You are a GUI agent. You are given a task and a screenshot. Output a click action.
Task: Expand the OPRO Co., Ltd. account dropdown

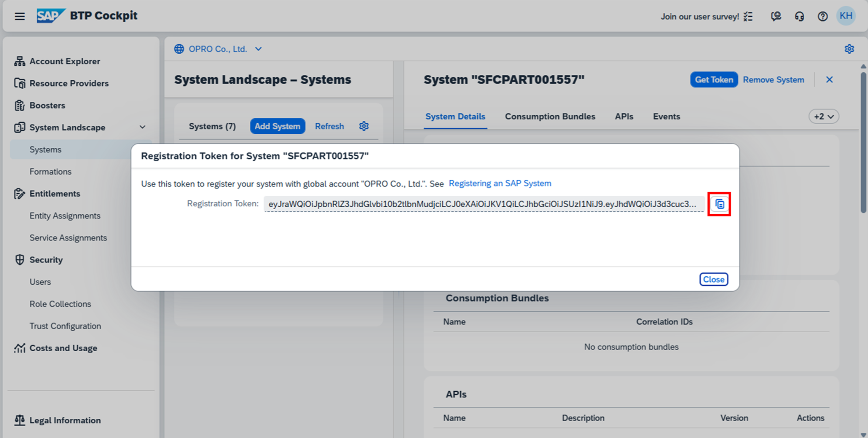pyautogui.click(x=258, y=49)
